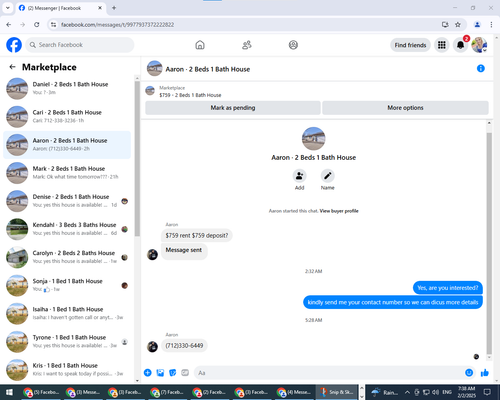Send a thumbs up like

(x=485, y=373)
